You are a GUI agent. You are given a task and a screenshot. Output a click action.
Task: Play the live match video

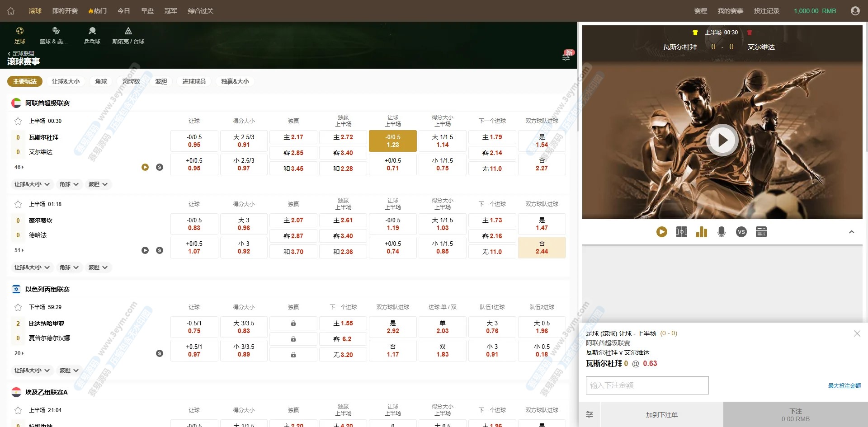coord(722,141)
